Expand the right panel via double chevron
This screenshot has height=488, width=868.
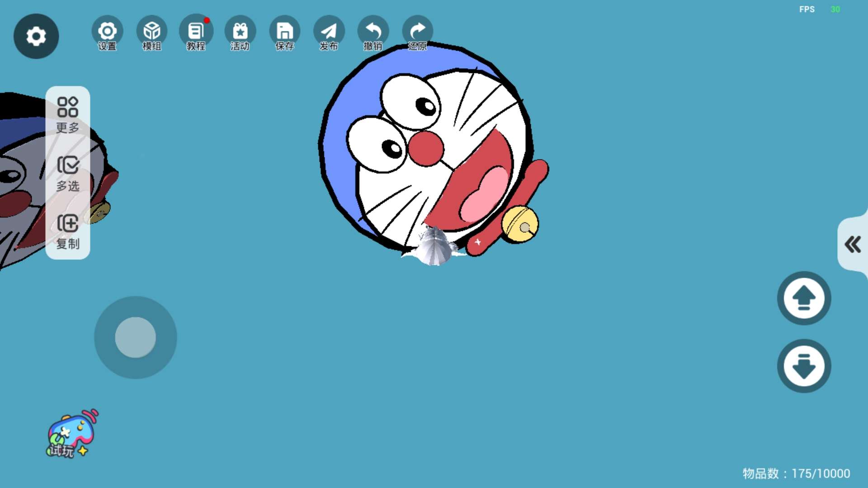pyautogui.click(x=853, y=244)
